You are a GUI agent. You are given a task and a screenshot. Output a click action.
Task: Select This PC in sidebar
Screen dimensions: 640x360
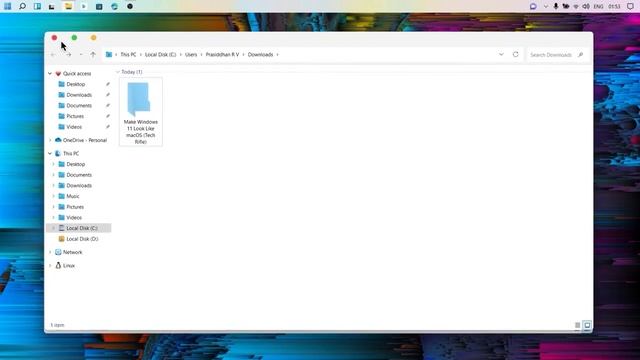pyautogui.click(x=71, y=153)
